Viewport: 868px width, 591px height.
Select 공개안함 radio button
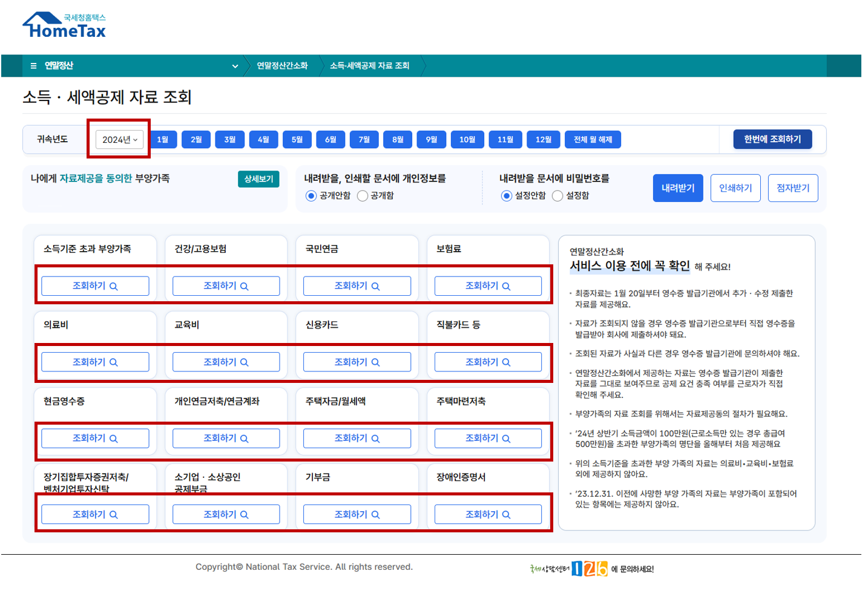click(x=311, y=196)
